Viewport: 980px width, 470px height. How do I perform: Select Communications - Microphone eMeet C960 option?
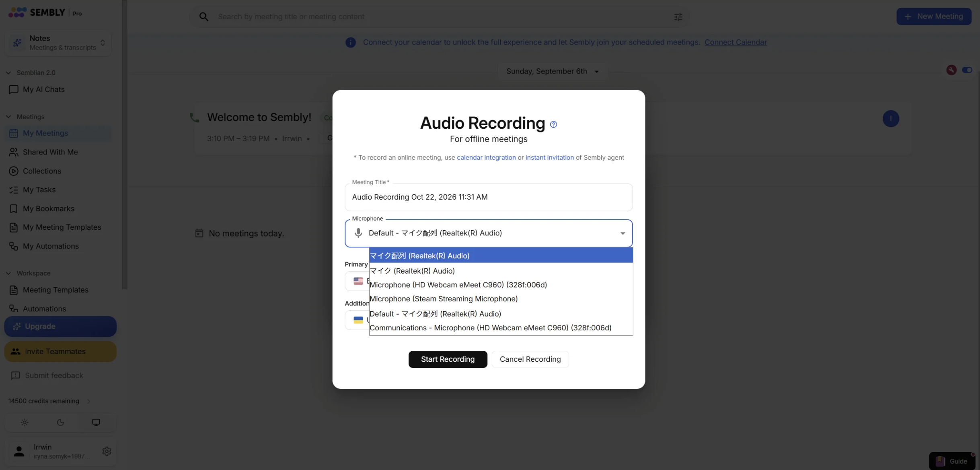[x=501, y=328]
